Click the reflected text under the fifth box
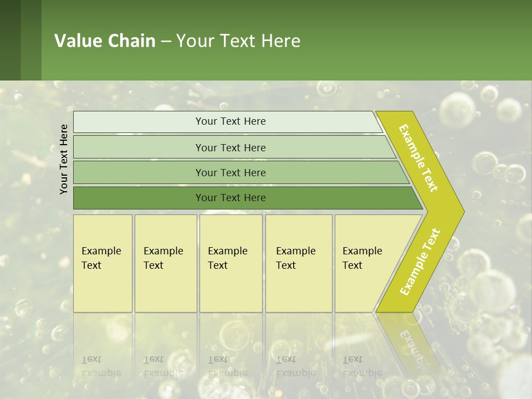Screen dimensions: 532x399 (362, 366)
